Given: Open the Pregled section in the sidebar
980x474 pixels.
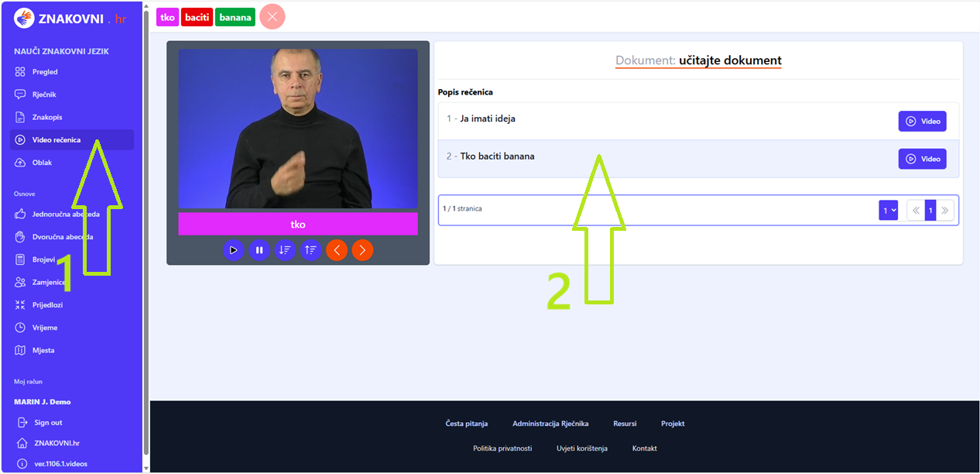Looking at the screenshot, I should (46, 71).
